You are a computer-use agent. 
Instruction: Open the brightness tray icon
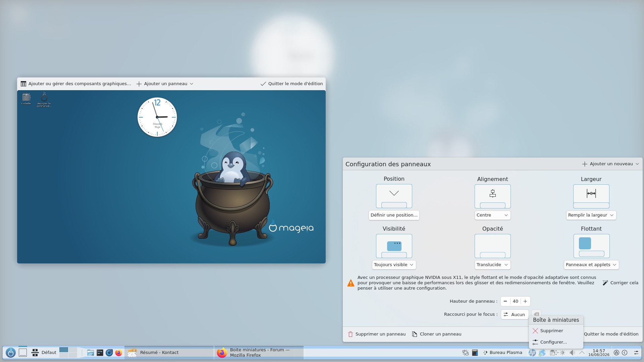pos(562,353)
